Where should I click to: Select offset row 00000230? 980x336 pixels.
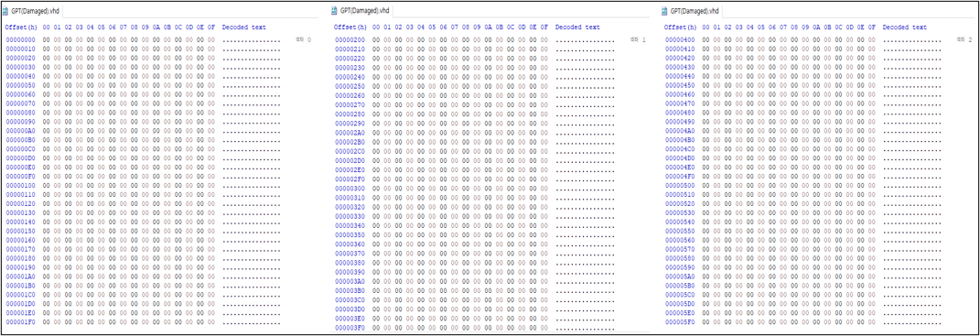pos(350,68)
